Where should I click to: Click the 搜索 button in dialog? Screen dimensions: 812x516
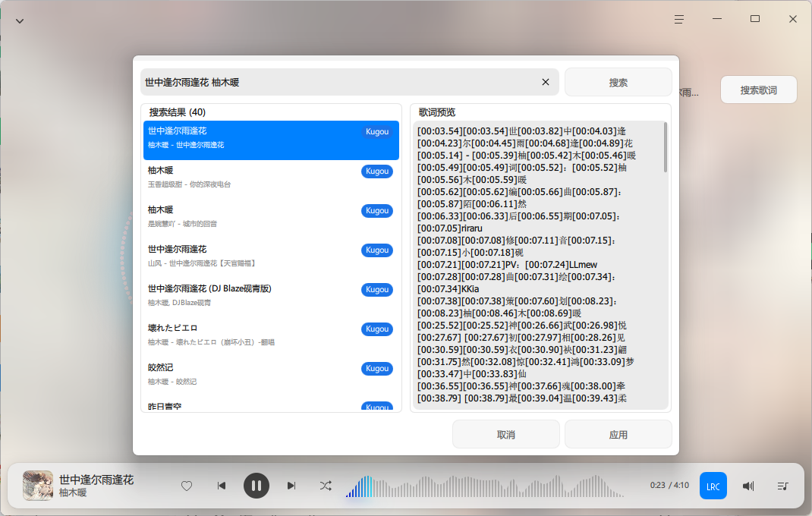click(618, 83)
